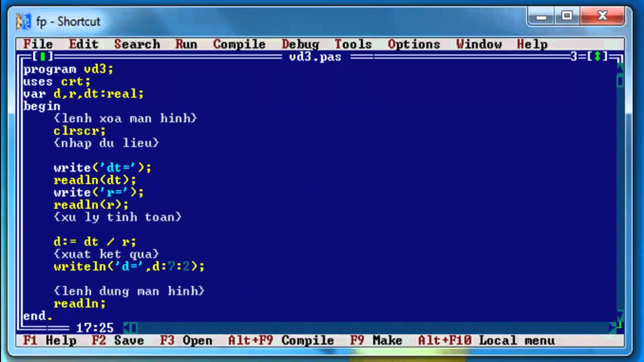Open the Compile menu
Screen dimensions: 644x362
[239, 44]
